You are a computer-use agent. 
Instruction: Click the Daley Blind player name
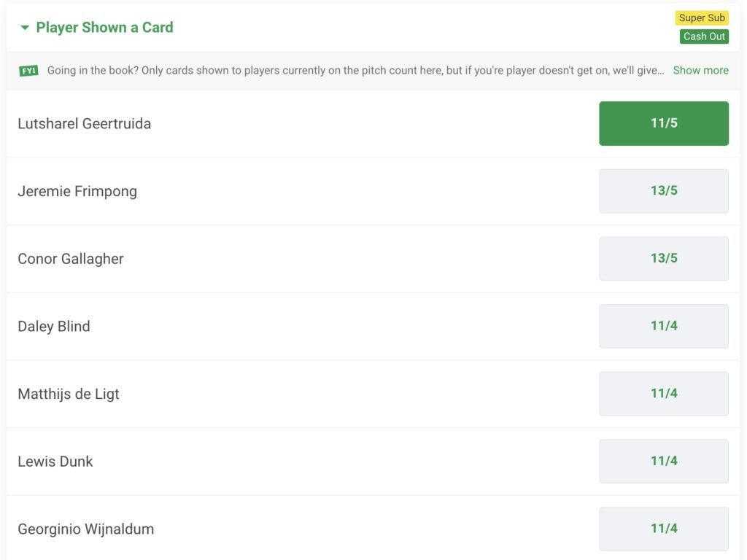(54, 327)
